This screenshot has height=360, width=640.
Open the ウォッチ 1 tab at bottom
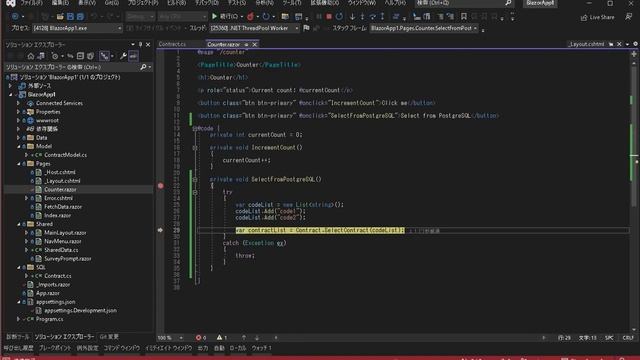[x=262, y=348]
